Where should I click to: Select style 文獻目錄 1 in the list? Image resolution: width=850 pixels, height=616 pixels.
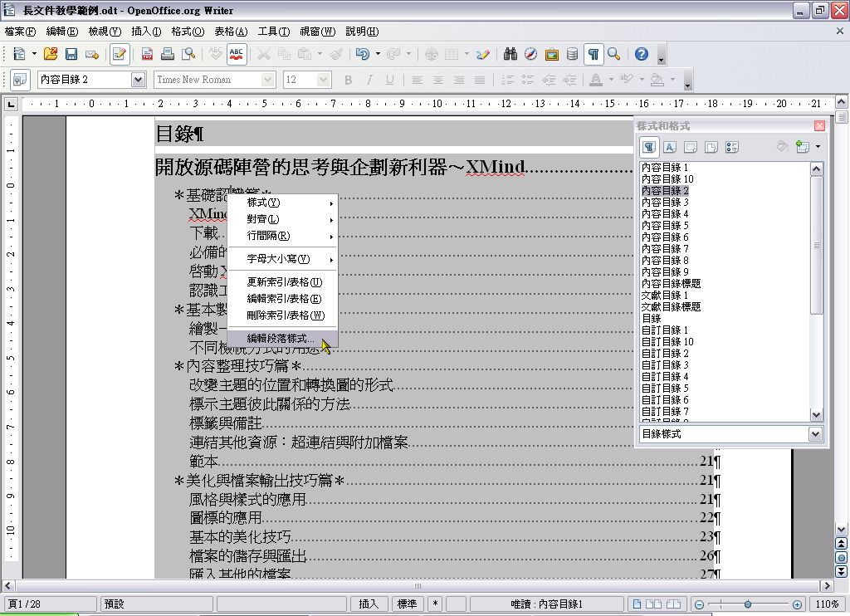pos(665,296)
